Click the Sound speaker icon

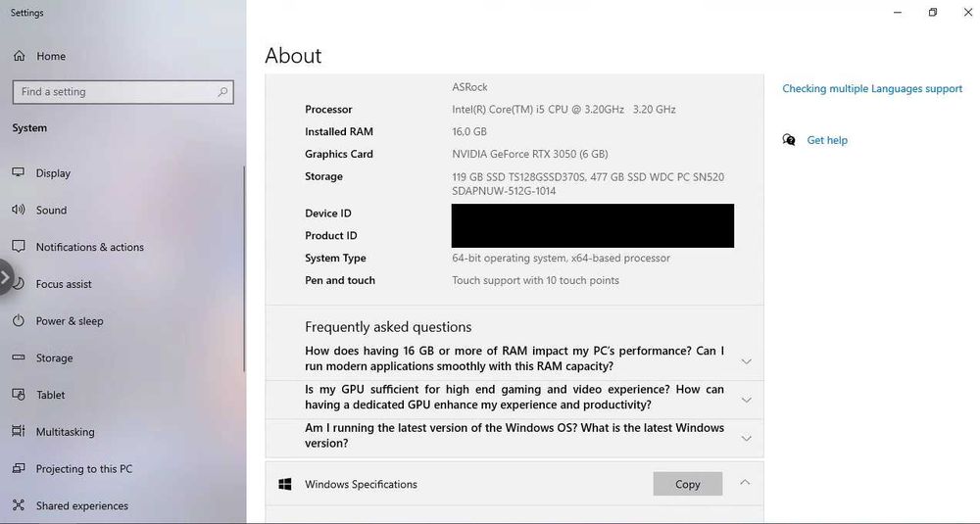pos(19,210)
